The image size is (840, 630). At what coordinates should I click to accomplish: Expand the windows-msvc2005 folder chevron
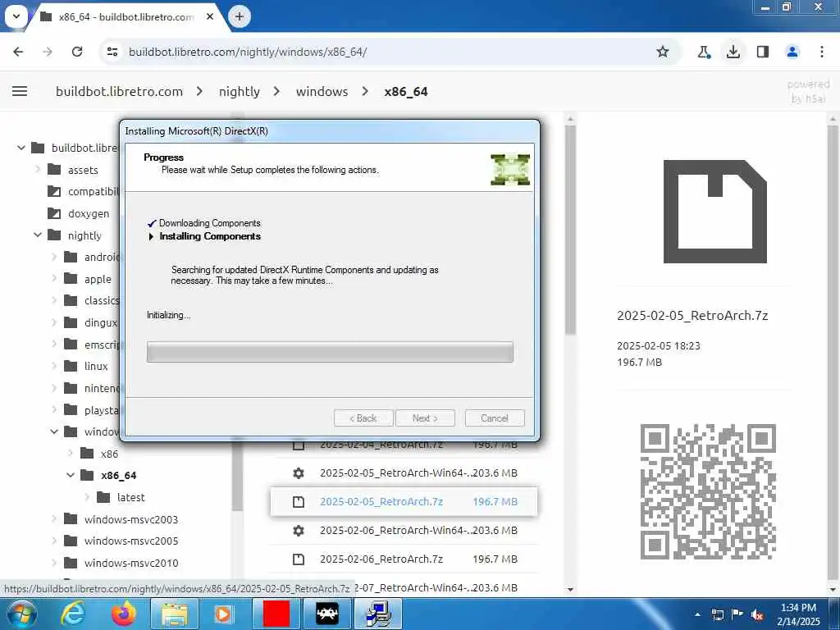tap(54, 541)
